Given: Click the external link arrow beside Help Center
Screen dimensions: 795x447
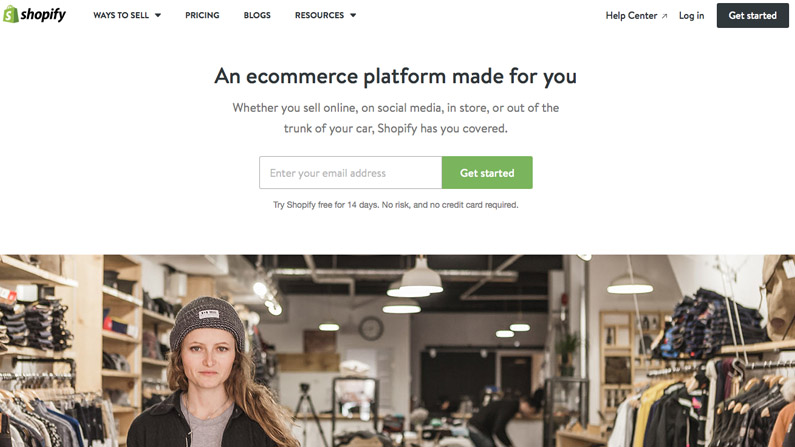Looking at the screenshot, I should point(664,16).
